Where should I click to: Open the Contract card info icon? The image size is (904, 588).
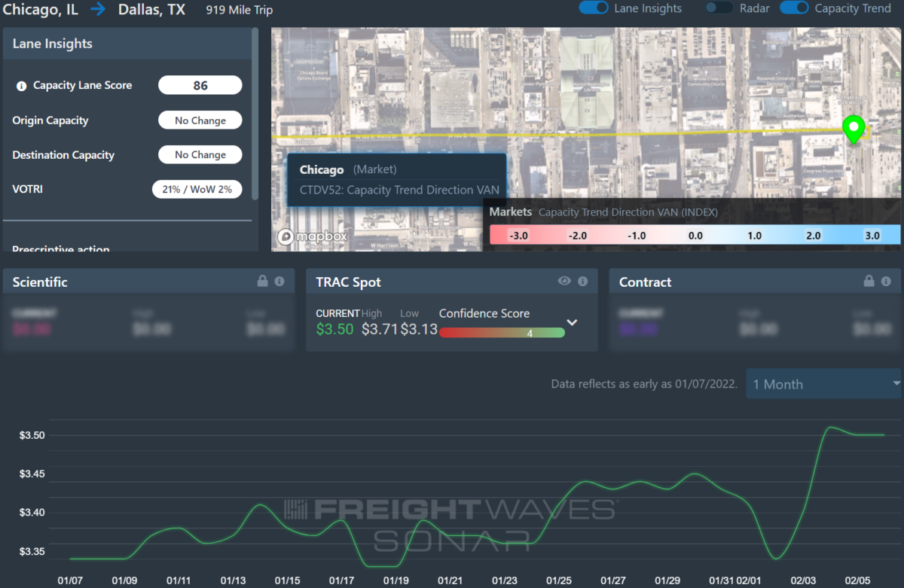[x=885, y=281]
